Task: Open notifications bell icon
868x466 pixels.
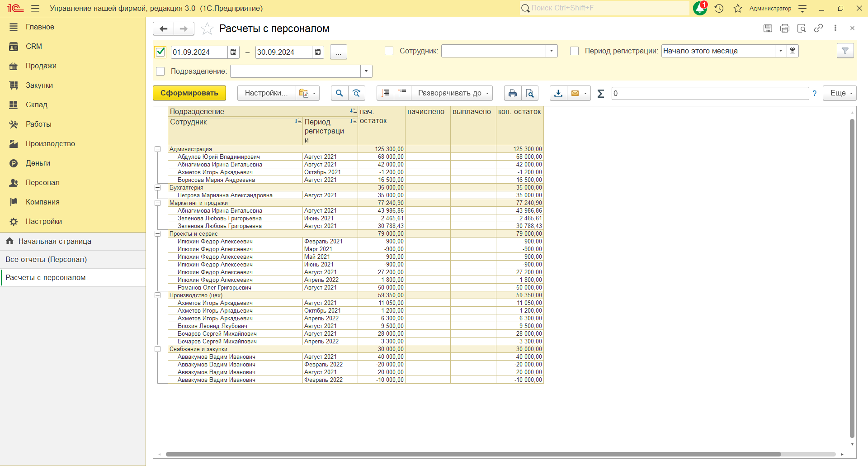Action: pyautogui.click(x=700, y=8)
